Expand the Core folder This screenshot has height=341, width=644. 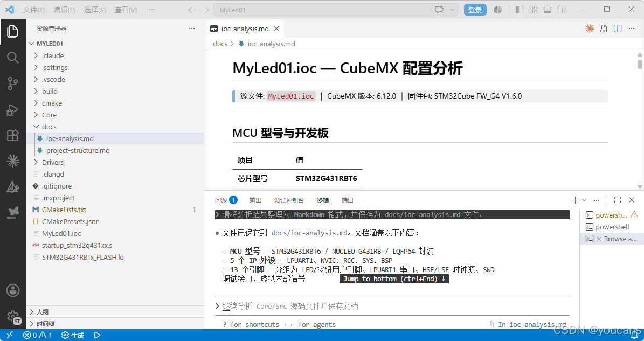pyautogui.click(x=115, y=115)
